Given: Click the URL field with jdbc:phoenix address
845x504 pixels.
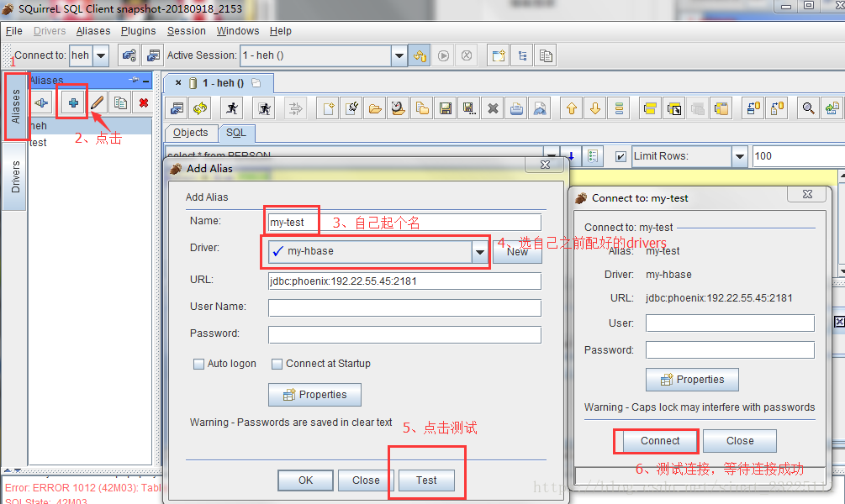Looking at the screenshot, I should [404, 281].
